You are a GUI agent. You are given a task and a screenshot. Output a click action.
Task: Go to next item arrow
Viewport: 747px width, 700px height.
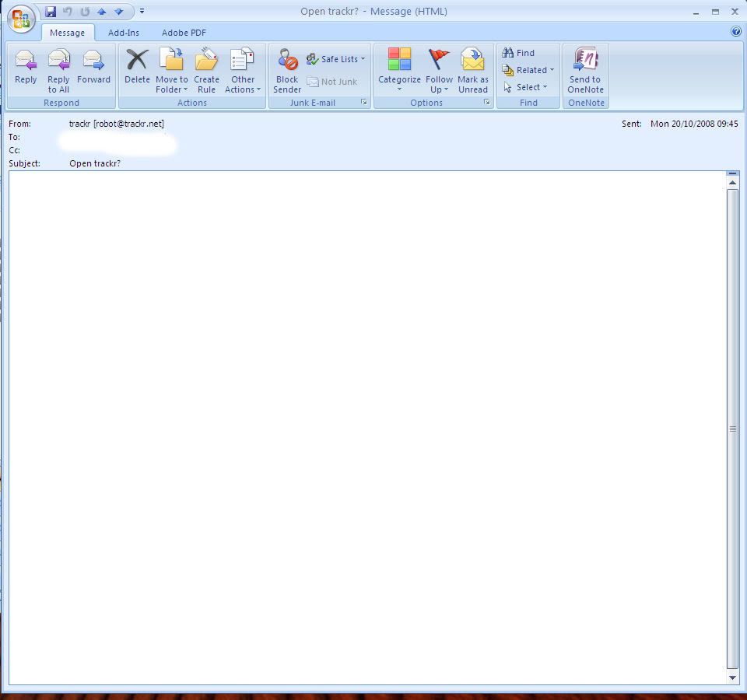click(x=118, y=12)
